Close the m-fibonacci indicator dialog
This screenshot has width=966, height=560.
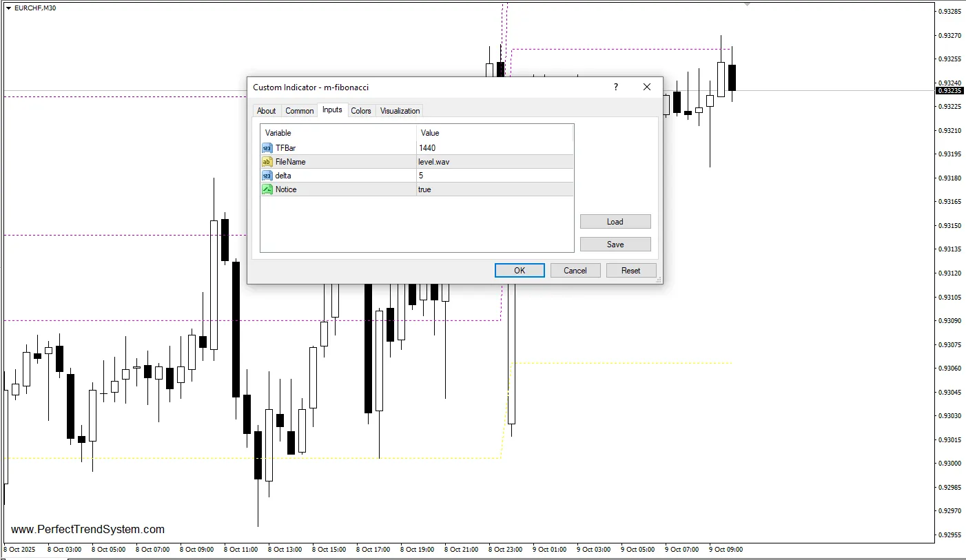coord(647,87)
